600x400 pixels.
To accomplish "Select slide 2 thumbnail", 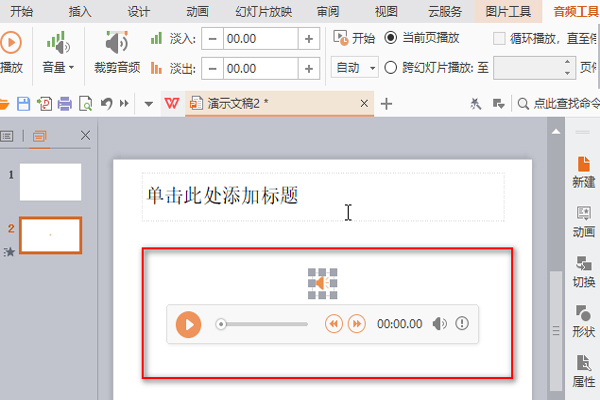I will [51, 235].
